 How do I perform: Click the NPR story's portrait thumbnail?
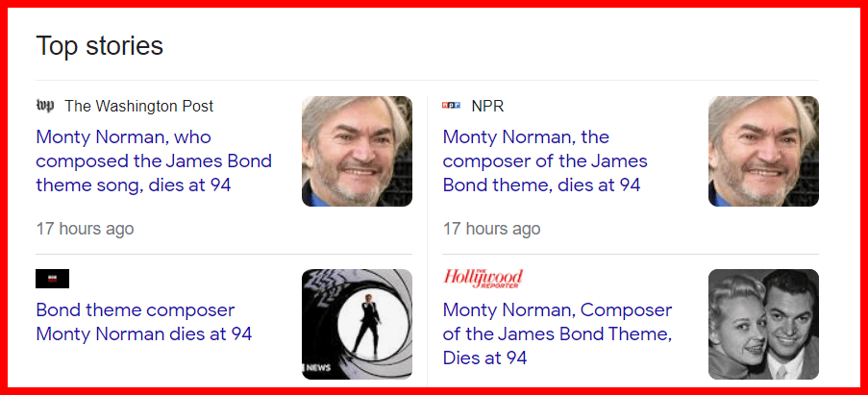click(763, 151)
